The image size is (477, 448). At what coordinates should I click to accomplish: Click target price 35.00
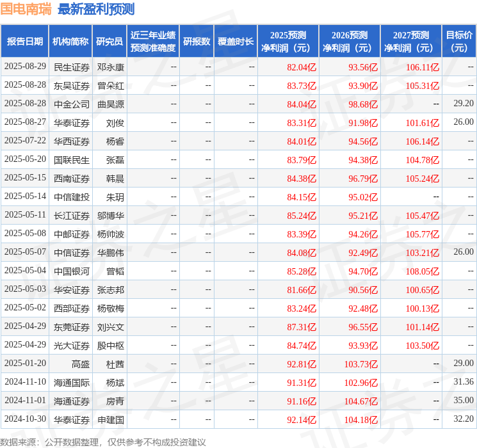[x=464, y=400]
